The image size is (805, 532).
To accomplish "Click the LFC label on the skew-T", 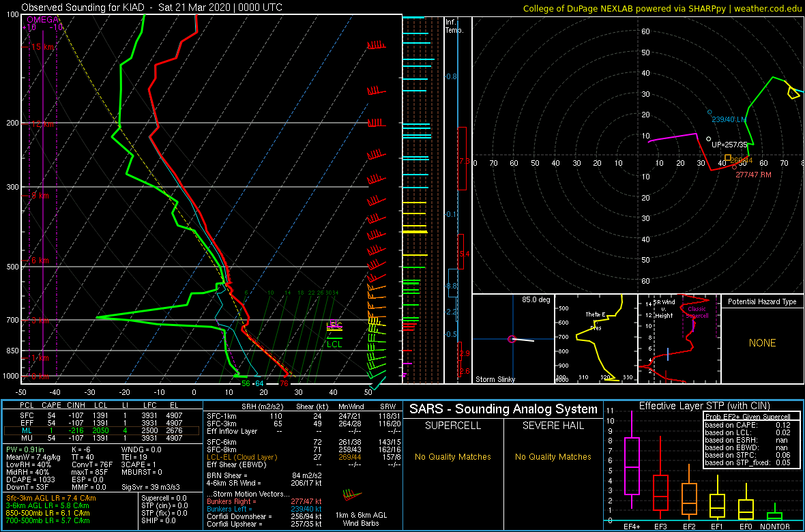I will 334,325.
